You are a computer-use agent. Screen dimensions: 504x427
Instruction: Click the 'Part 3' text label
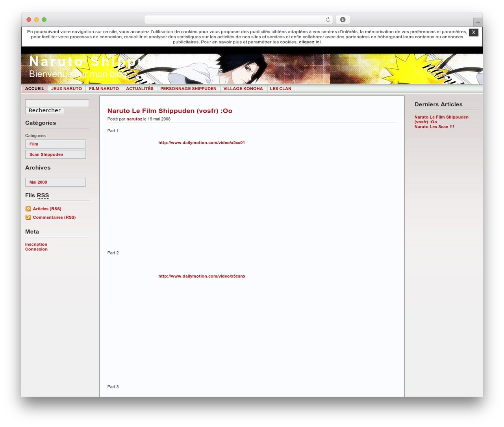click(x=113, y=387)
